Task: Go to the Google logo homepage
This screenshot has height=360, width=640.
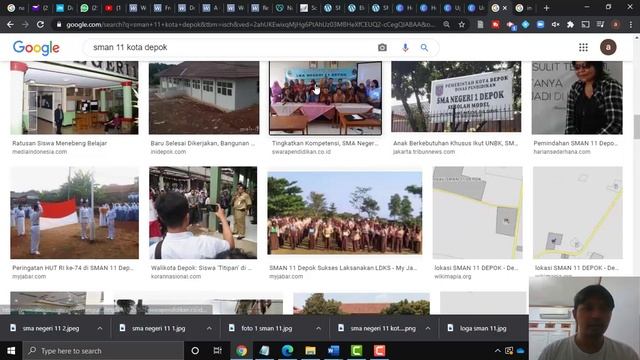Action: pyautogui.click(x=36, y=48)
